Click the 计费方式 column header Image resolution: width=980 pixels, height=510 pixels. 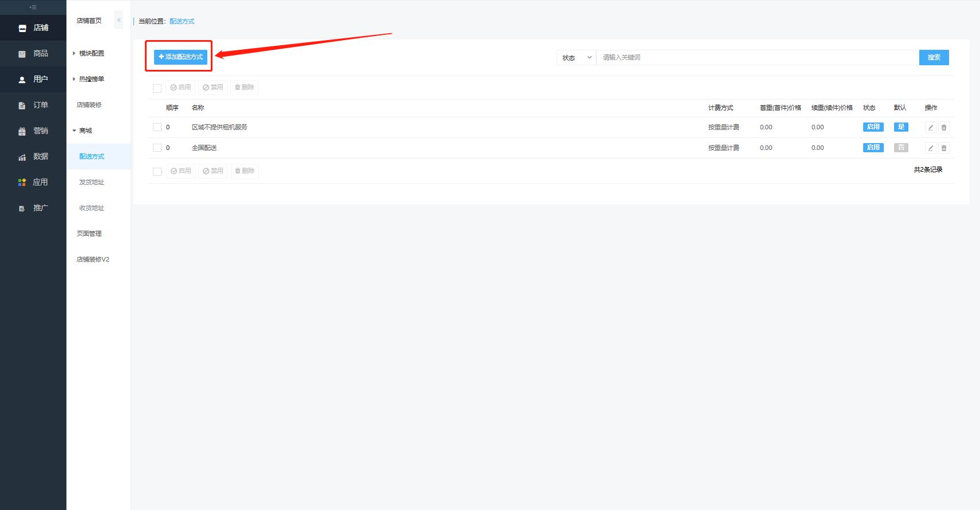[721, 108]
